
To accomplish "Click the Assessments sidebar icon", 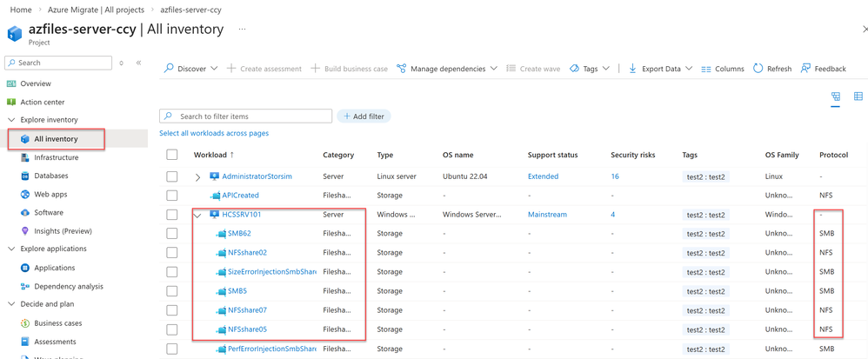I will pos(25,342).
